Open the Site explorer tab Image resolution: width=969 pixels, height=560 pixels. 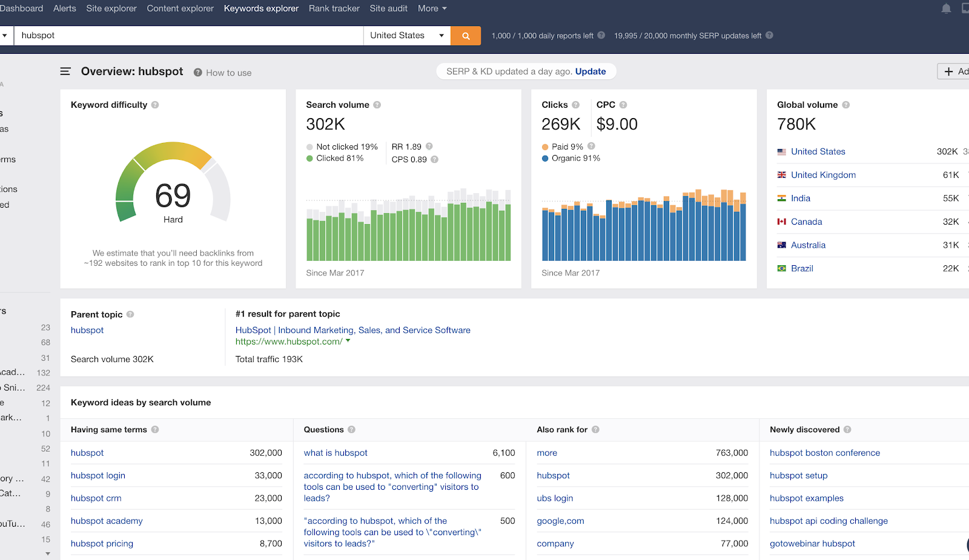111,8
